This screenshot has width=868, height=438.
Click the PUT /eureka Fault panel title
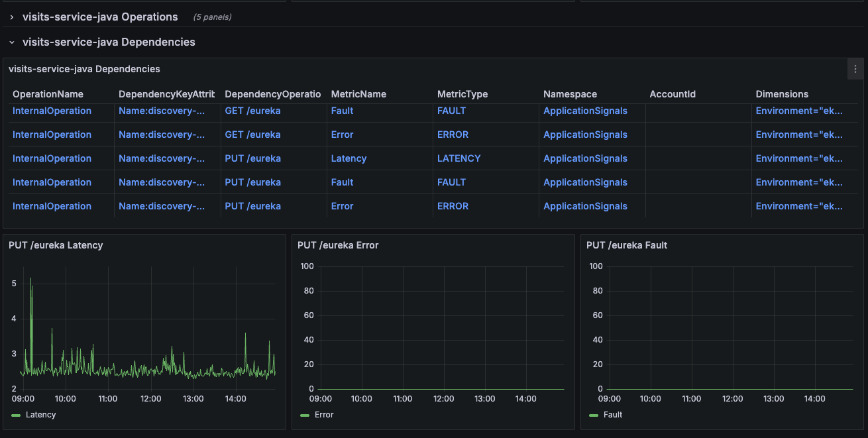[x=626, y=245]
